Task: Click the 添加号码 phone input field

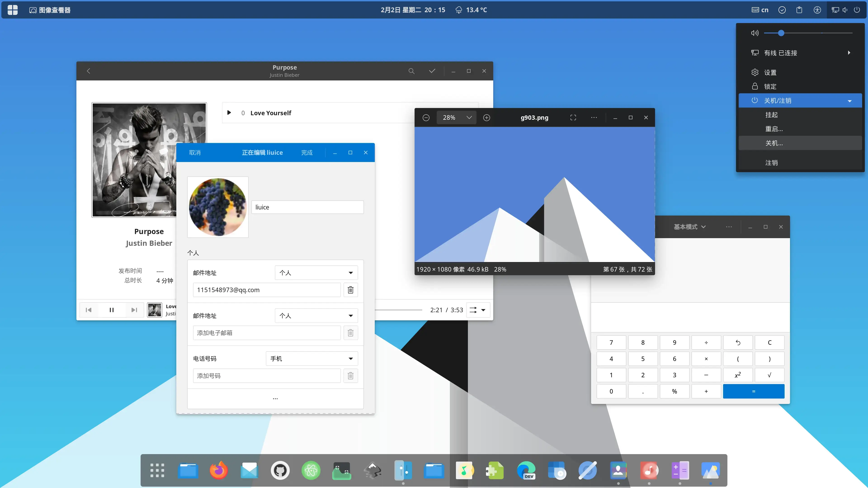Action: pos(267,376)
